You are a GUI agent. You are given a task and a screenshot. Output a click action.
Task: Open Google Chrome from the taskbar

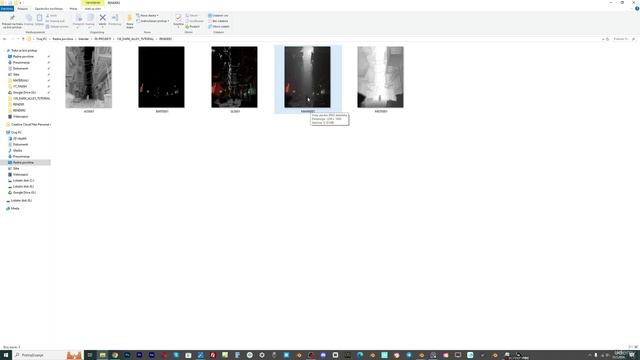tap(115, 355)
